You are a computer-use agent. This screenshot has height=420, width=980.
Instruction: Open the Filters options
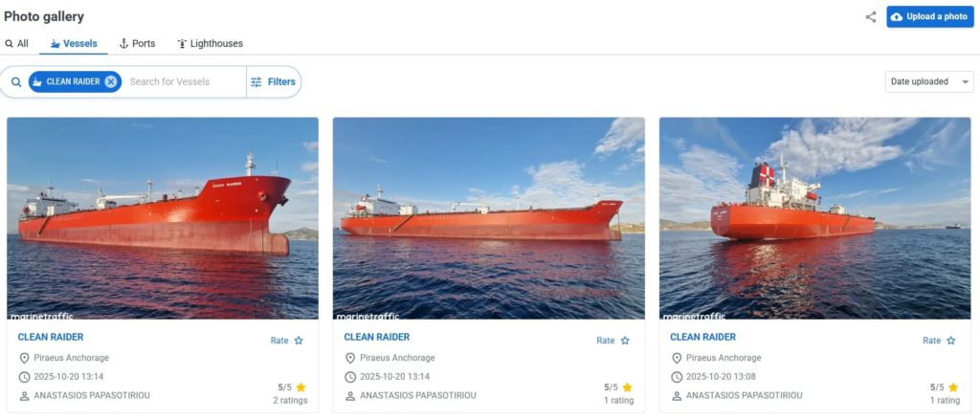coord(273,82)
